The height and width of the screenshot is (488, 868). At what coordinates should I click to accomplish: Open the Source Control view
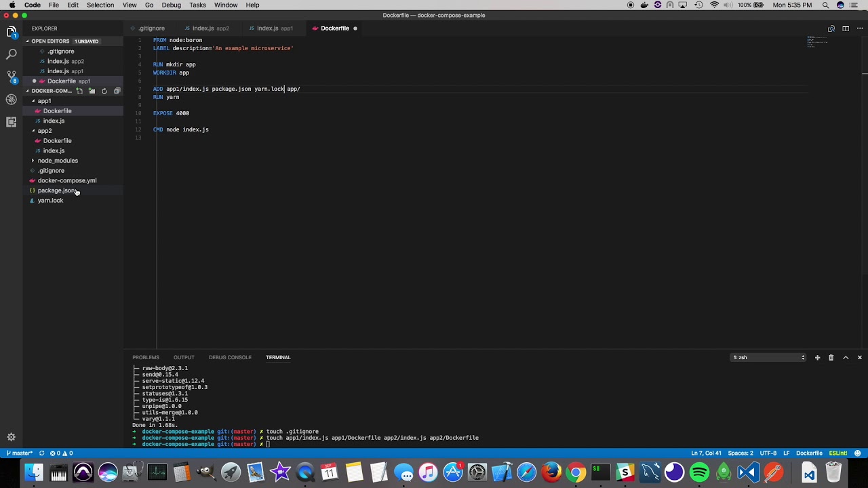click(x=11, y=77)
